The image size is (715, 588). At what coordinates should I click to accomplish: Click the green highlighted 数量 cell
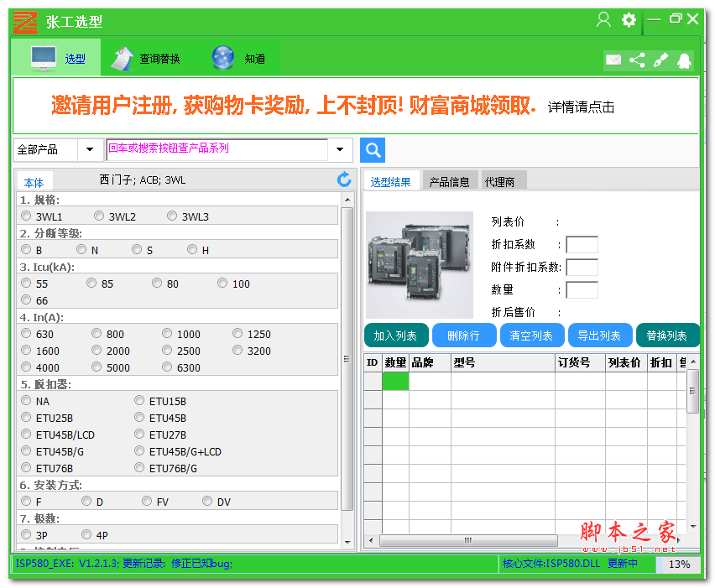tap(395, 381)
